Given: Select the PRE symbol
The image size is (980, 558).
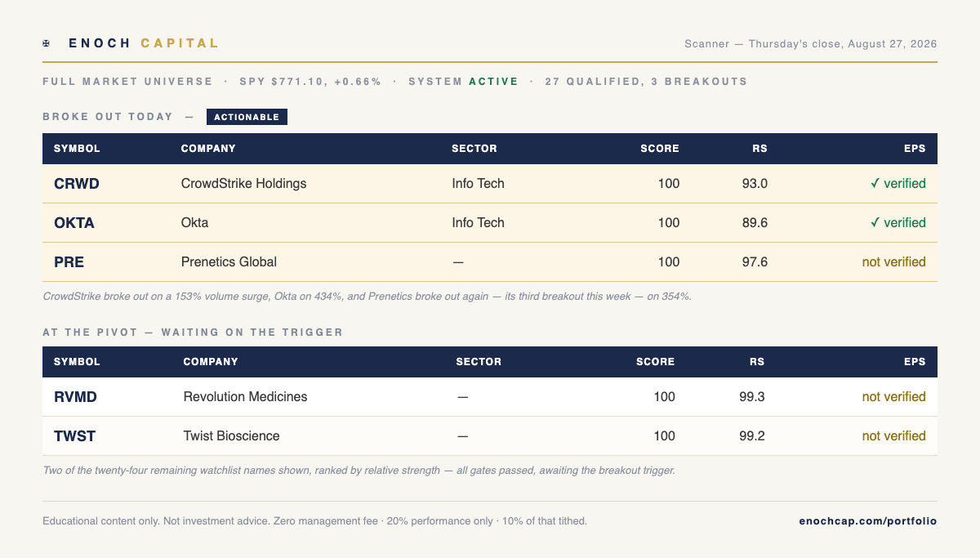Looking at the screenshot, I should [x=69, y=262].
